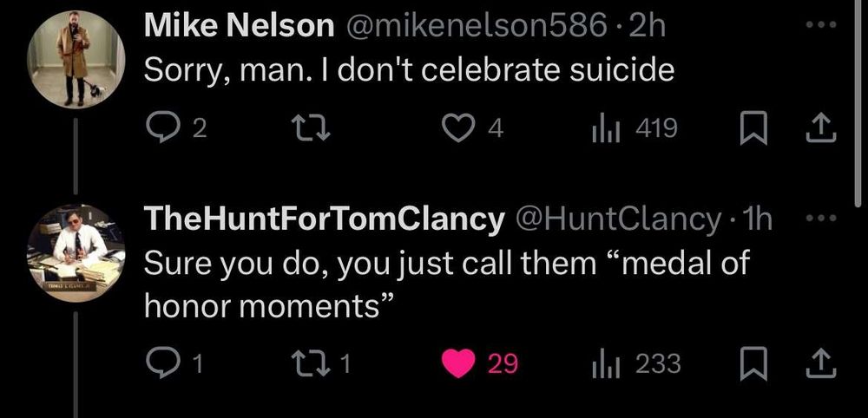Click the TheHuntForTomClancy display name
Screen dimensions: 868x418
click(325, 219)
